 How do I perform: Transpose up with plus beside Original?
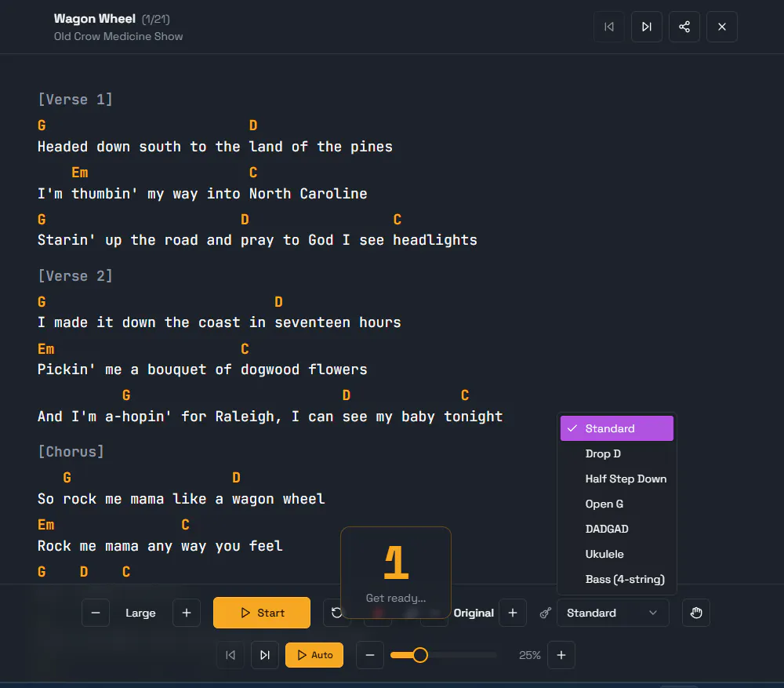(513, 613)
